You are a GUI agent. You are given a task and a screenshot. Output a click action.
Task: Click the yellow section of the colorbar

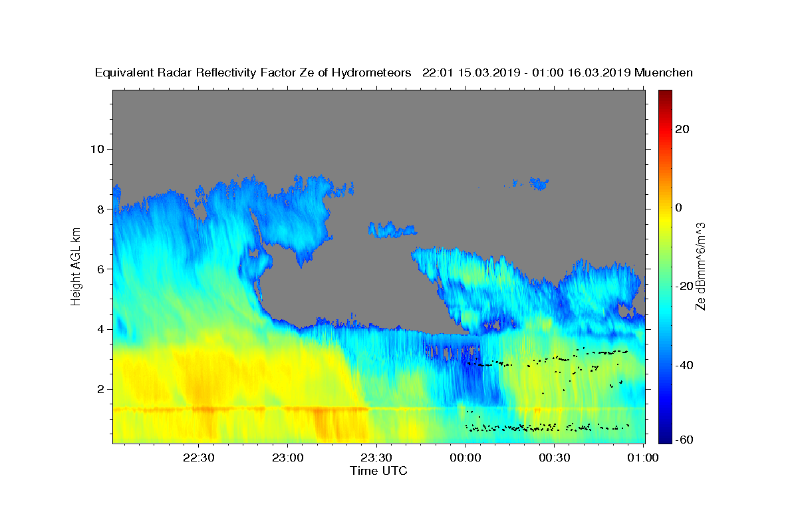click(665, 219)
